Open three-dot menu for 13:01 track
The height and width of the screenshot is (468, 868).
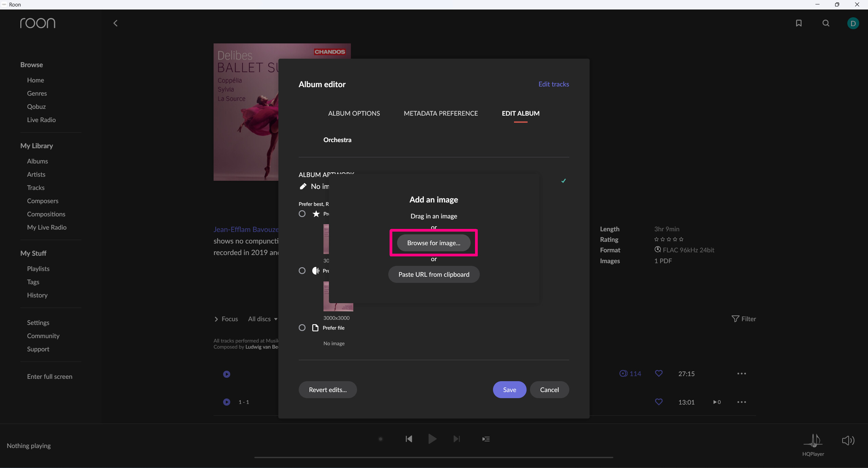tap(742, 402)
